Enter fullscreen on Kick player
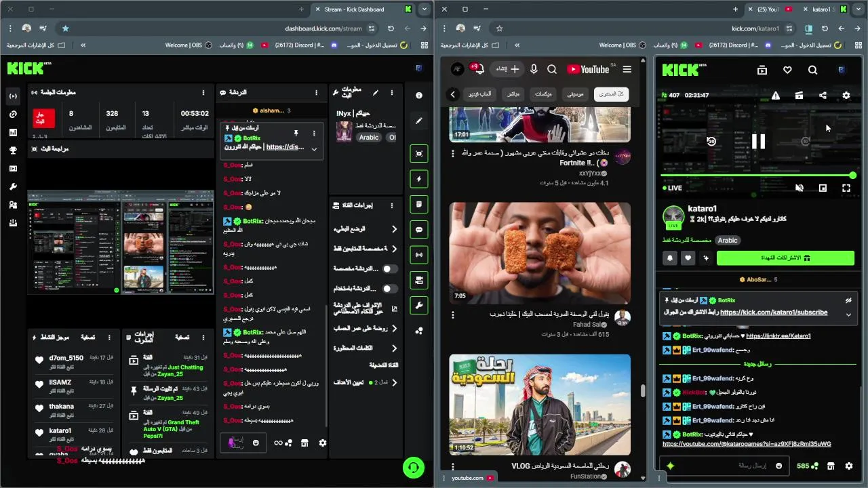 point(846,188)
